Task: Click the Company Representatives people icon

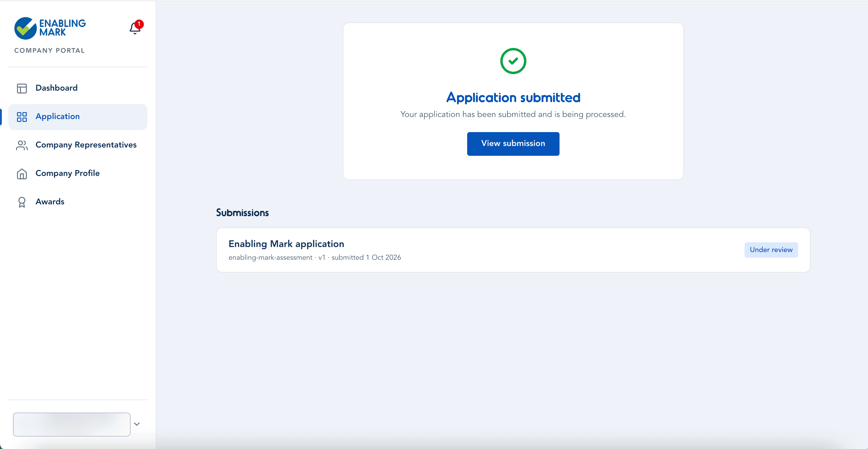Action: (x=22, y=145)
